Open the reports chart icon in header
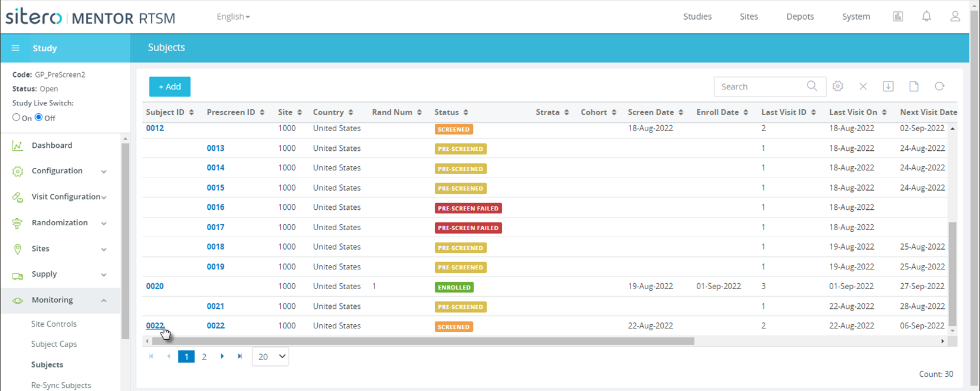 pyautogui.click(x=898, y=17)
